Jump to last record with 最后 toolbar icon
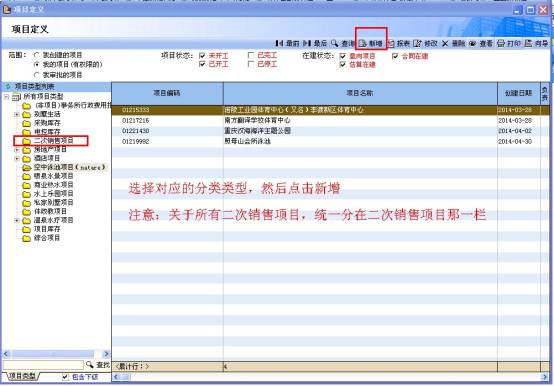The height and width of the screenshot is (386, 554). pyautogui.click(x=307, y=43)
